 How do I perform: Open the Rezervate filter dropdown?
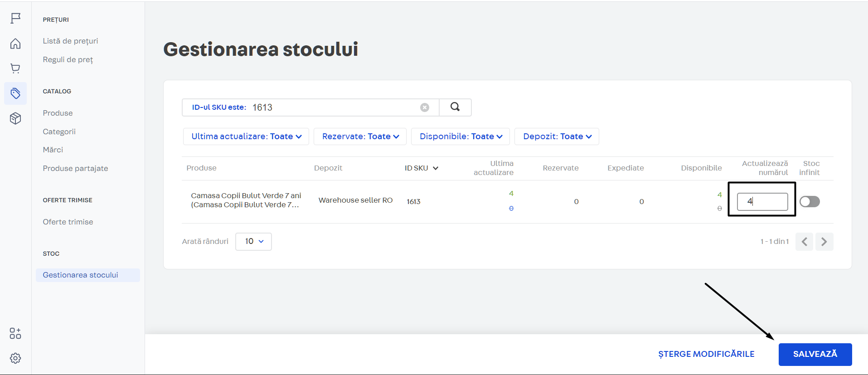[360, 136]
